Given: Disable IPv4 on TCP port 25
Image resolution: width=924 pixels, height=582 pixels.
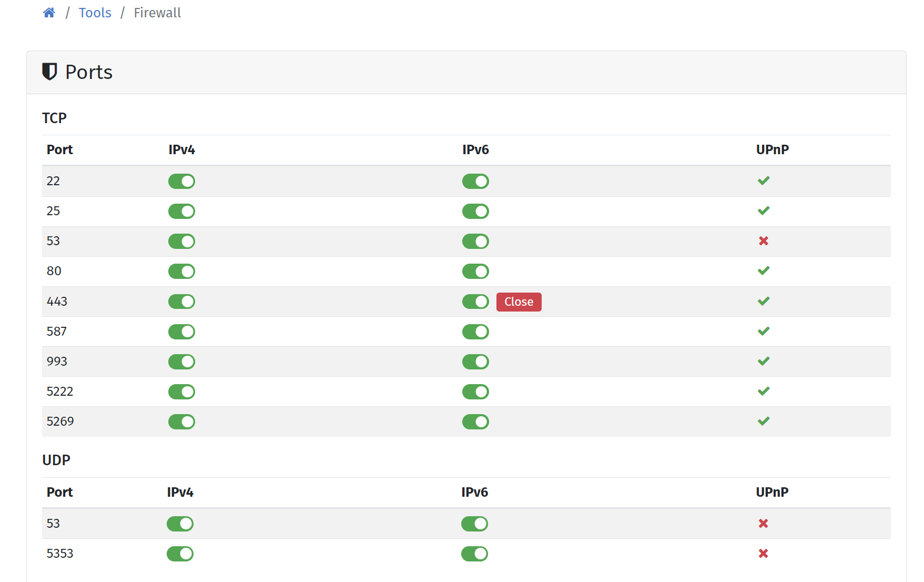Looking at the screenshot, I should 181,212.
